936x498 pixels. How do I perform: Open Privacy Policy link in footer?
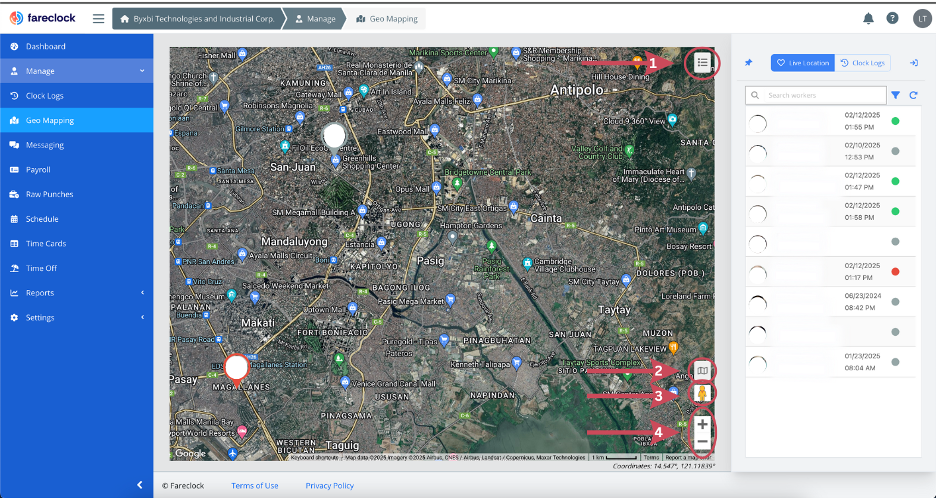pos(330,485)
